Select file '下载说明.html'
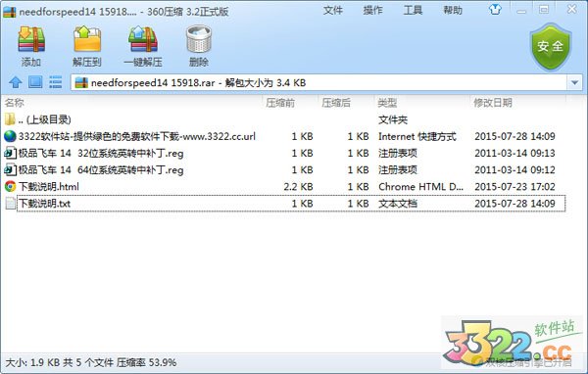The width and height of the screenshot is (588, 374). click(49, 186)
